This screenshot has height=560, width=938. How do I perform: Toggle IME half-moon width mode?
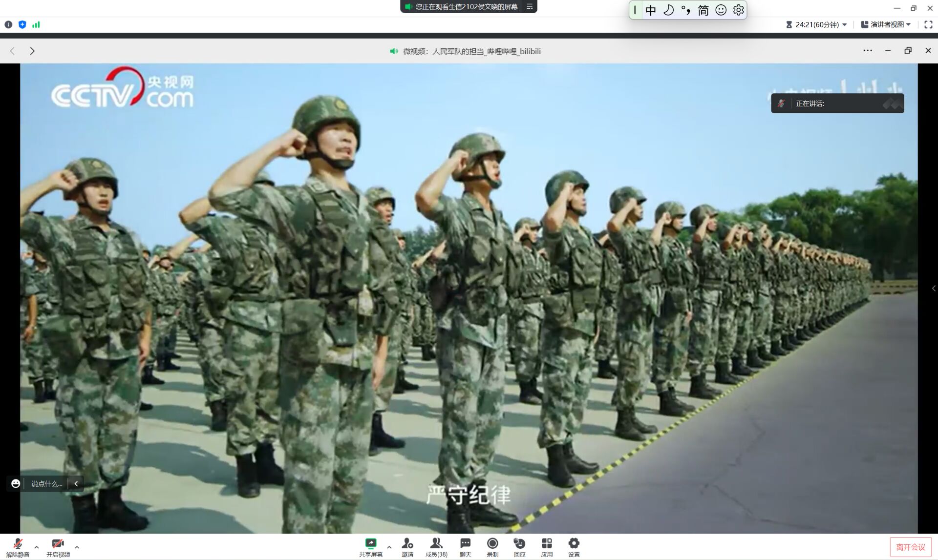(x=668, y=10)
